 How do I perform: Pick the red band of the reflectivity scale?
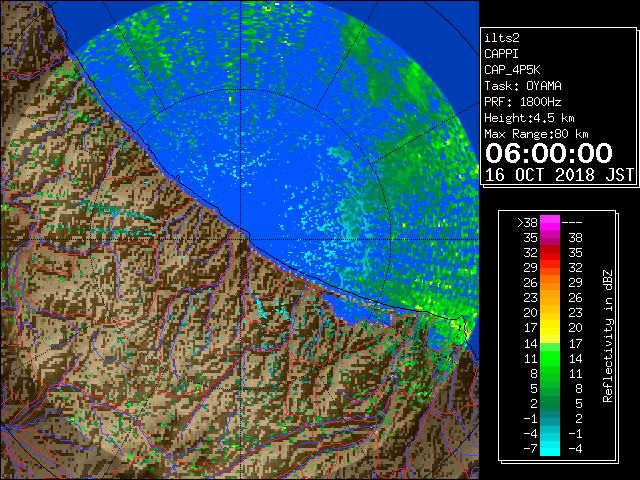coord(550,253)
